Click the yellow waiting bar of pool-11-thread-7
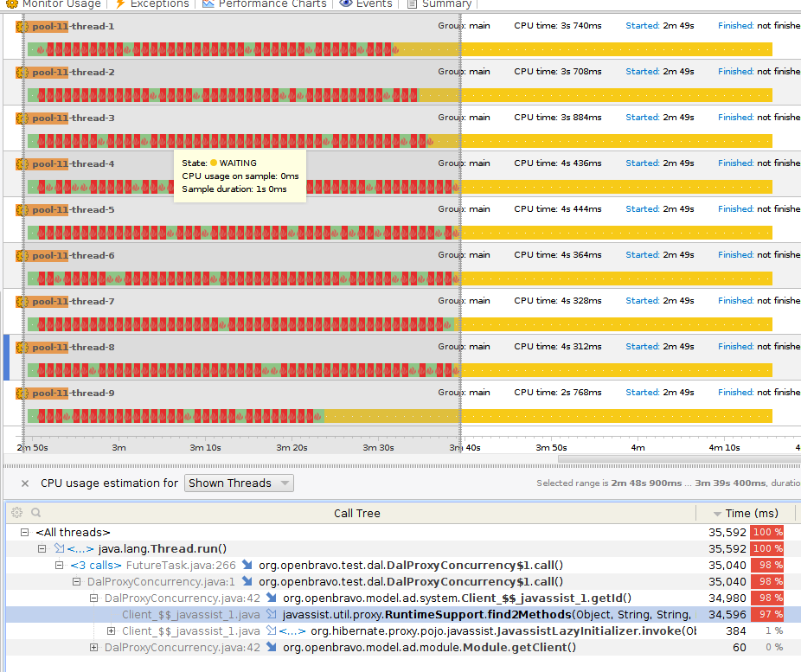801x672 pixels. (614, 324)
